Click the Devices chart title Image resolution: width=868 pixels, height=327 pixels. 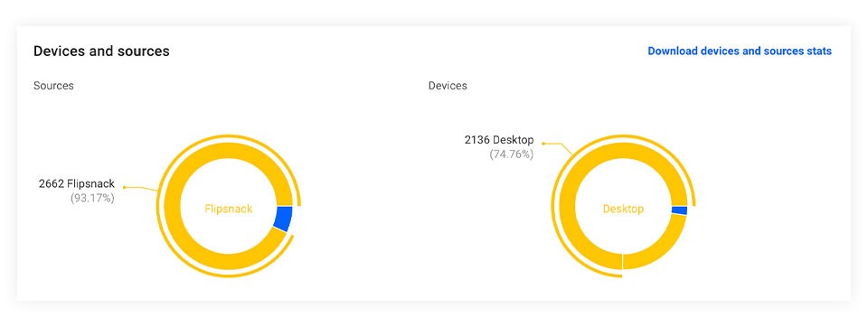448,86
